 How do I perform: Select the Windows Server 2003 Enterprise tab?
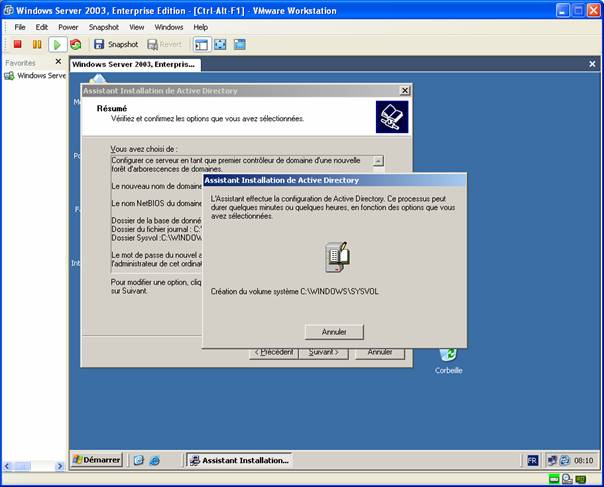pyautogui.click(x=135, y=64)
